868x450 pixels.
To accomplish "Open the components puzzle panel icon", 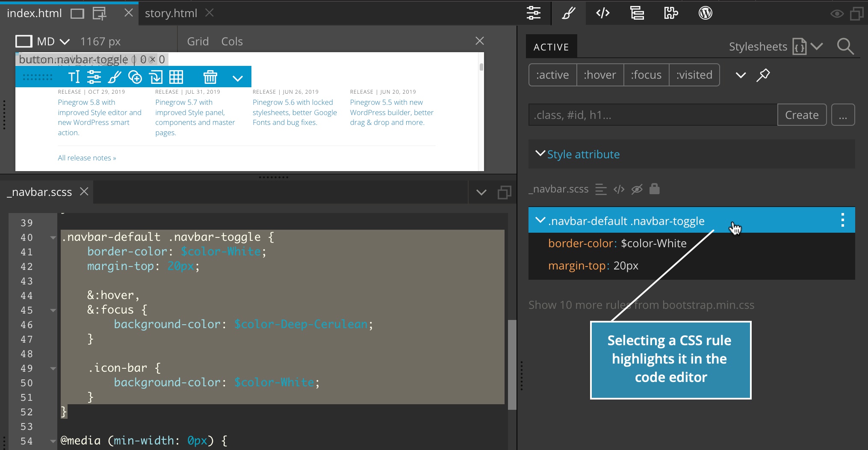I will 671,13.
